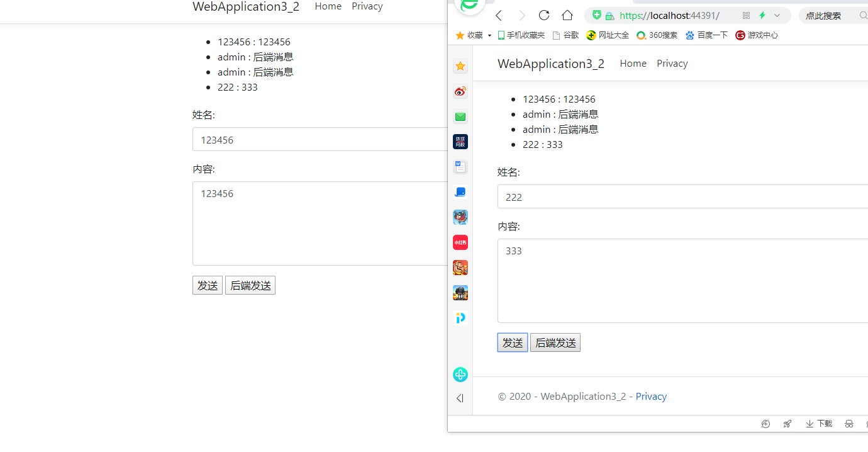Click the Privacy link in the page footer
The height and width of the screenshot is (452, 868).
click(x=651, y=396)
